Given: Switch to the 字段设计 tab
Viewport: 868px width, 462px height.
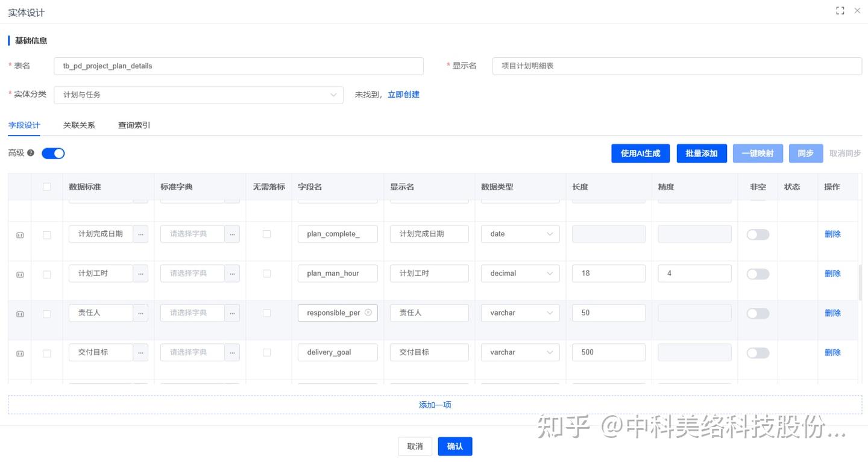Looking at the screenshot, I should [24, 125].
